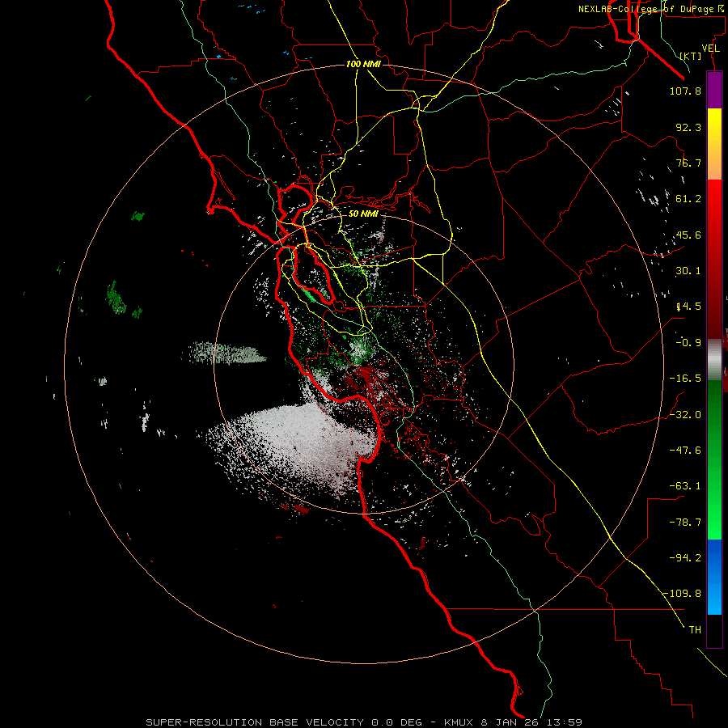Click the -16.5 legend value
This screenshot has height=728, width=728.
(x=685, y=379)
